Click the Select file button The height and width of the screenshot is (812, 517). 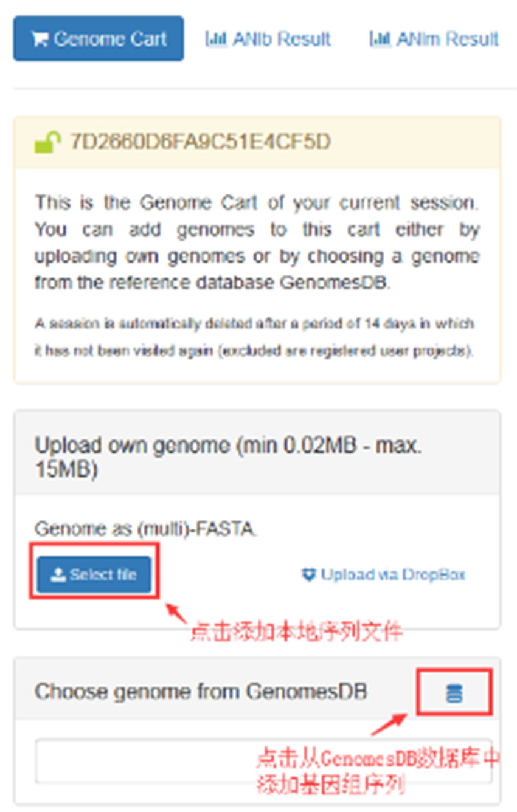coord(94,574)
